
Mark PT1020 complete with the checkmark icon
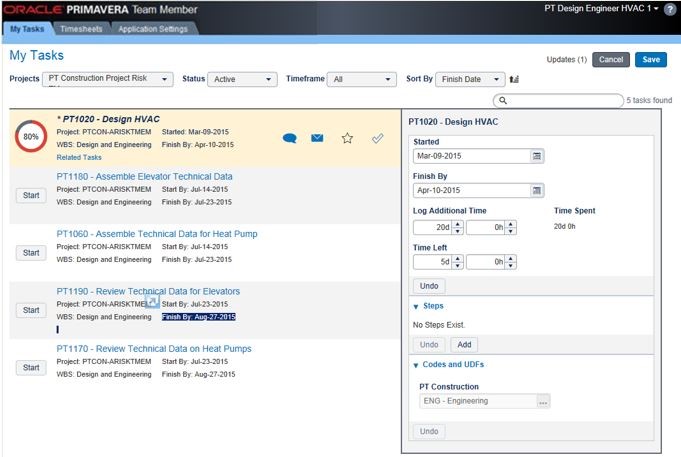tap(377, 138)
